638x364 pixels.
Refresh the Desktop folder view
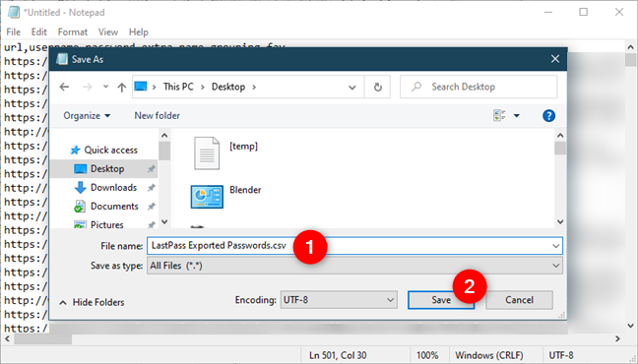tap(378, 87)
